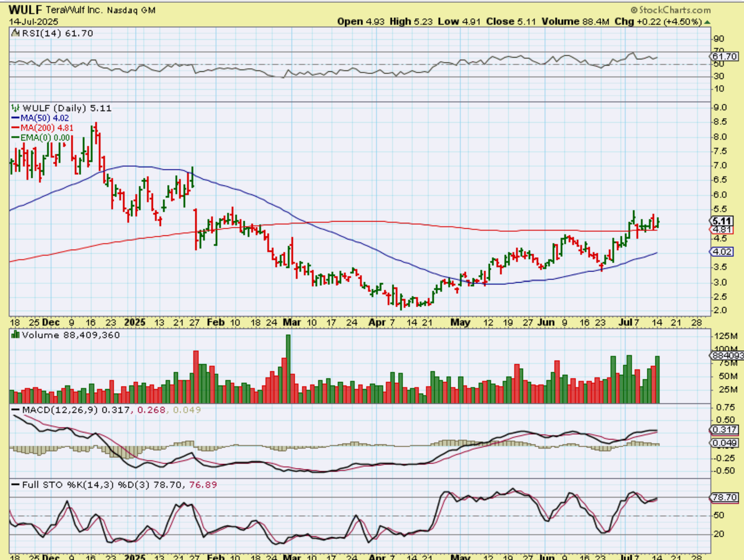Click the "125M" tick on the volume axis
The height and width of the screenshot is (560, 744).
pyautogui.click(x=725, y=336)
